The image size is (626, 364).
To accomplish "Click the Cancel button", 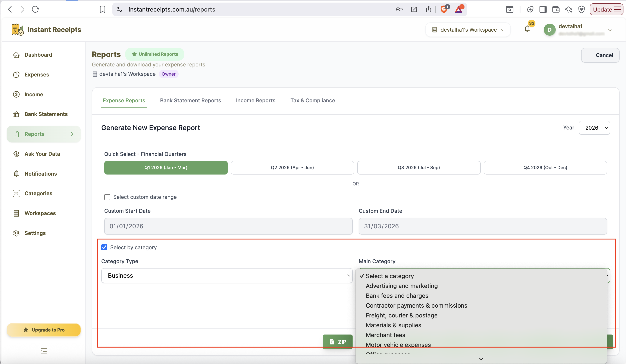I will click(x=600, y=55).
